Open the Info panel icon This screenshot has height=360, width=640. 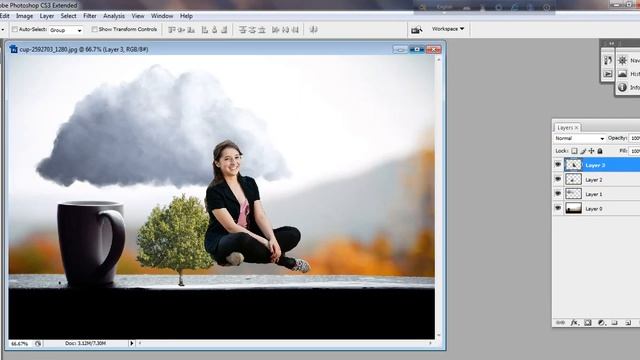[x=622, y=87]
